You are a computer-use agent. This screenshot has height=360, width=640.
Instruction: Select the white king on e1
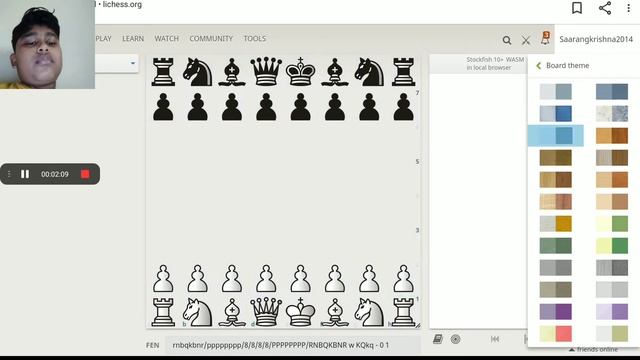300,312
